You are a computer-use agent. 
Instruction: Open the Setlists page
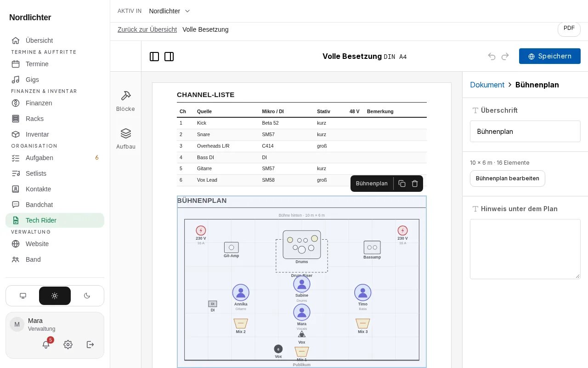(x=55, y=173)
